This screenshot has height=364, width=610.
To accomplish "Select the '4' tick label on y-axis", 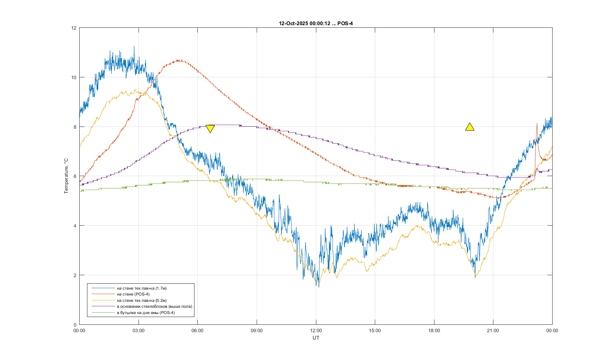I will (x=75, y=226).
